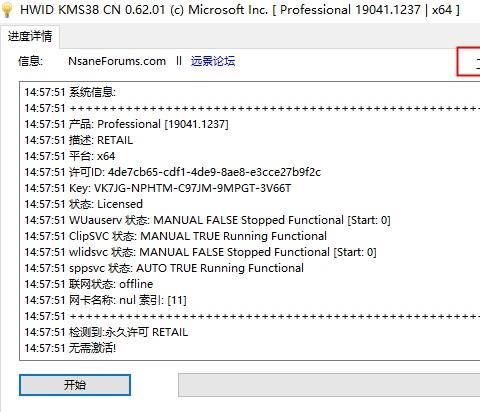Viewport: 480px width, 412px height.
Task: Click the progress bar beside 开始
Action: pyautogui.click(x=329, y=385)
